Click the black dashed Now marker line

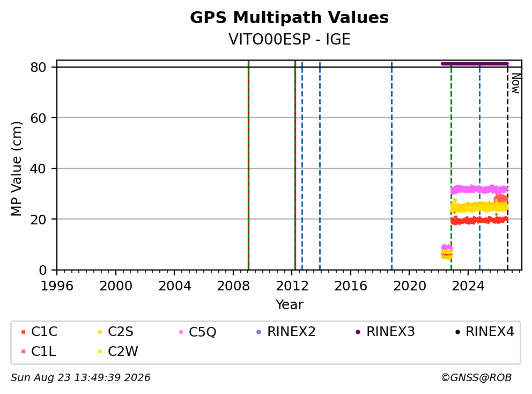(507, 166)
